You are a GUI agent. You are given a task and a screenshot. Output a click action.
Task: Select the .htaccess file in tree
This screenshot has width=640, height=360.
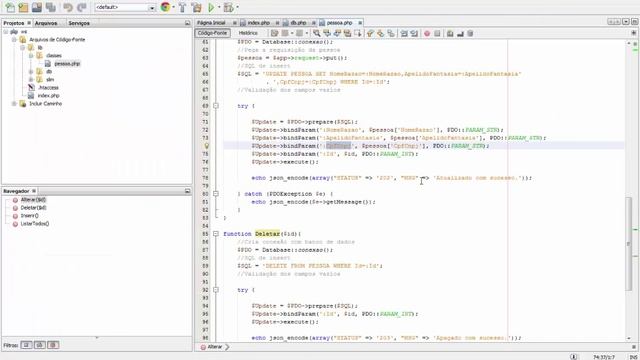(x=48, y=87)
